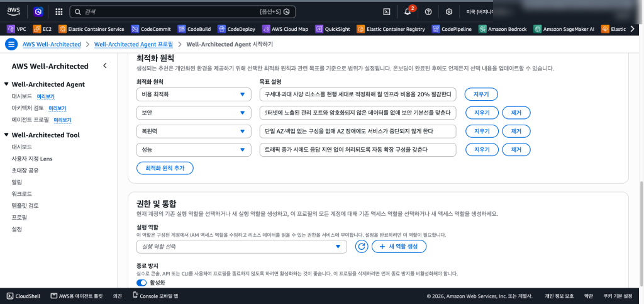Open the notifications bell with badge 2
This screenshot has width=644, height=304.
pyautogui.click(x=408, y=12)
